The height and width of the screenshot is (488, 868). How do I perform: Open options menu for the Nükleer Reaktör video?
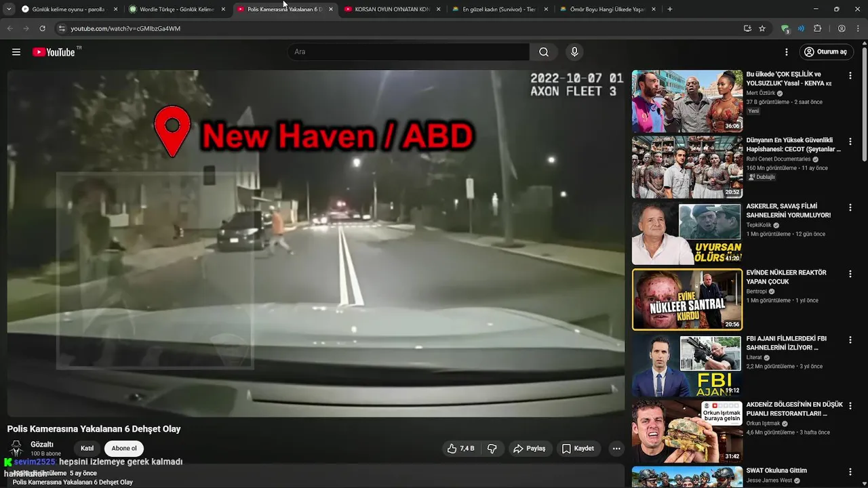[850, 274]
